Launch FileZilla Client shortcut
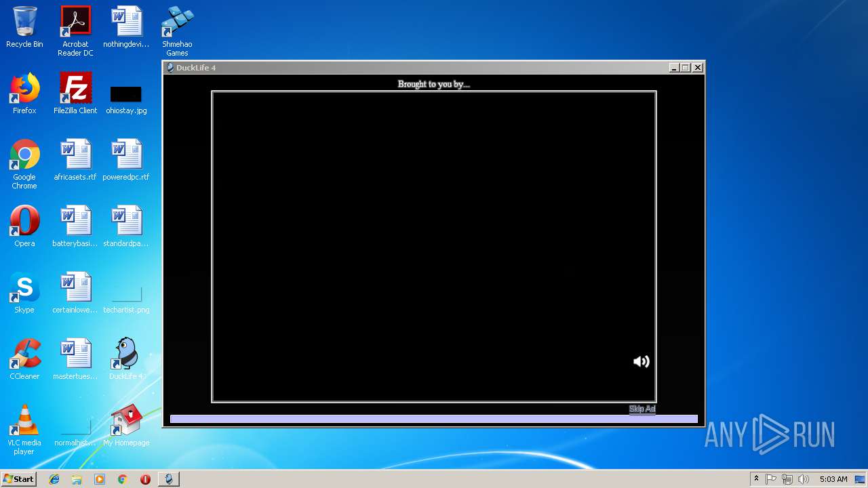The height and width of the screenshot is (488, 868). coord(75,94)
